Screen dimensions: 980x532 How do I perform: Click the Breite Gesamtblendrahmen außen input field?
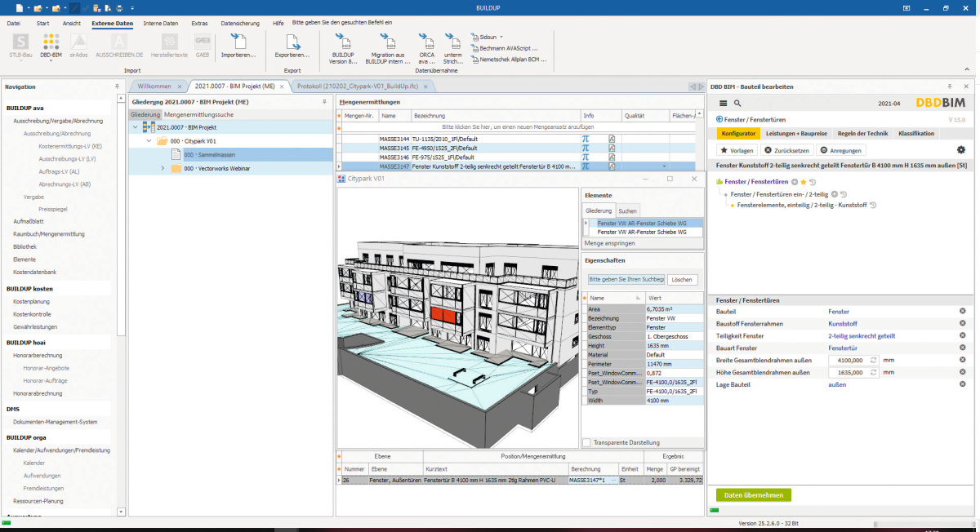click(848, 360)
